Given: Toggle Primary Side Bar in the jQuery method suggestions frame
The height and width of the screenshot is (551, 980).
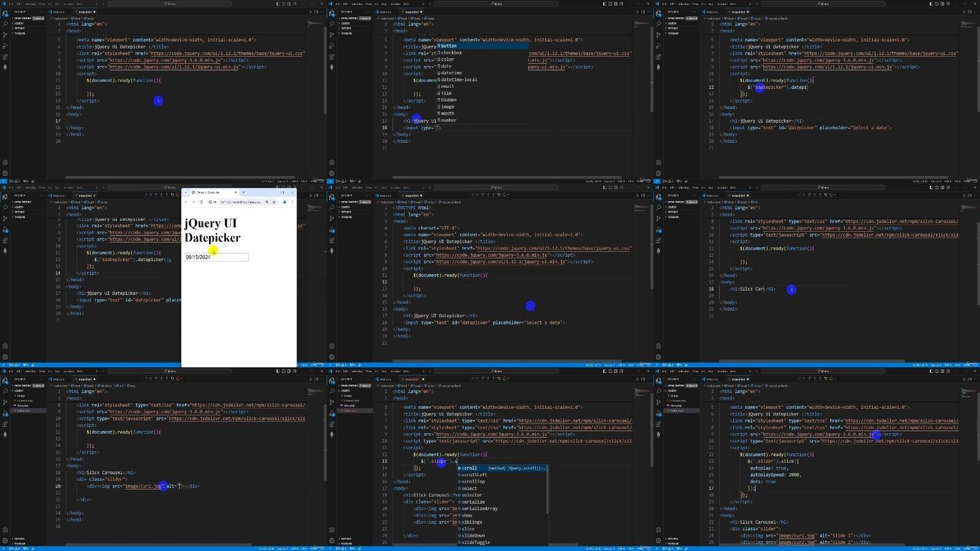Looking at the screenshot, I should pyautogui.click(x=604, y=371).
